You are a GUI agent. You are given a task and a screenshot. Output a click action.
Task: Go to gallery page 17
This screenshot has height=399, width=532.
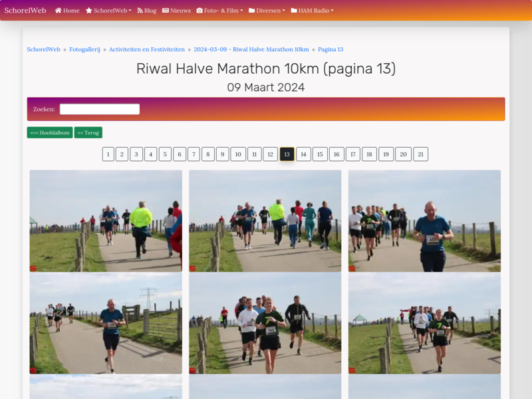click(x=353, y=154)
